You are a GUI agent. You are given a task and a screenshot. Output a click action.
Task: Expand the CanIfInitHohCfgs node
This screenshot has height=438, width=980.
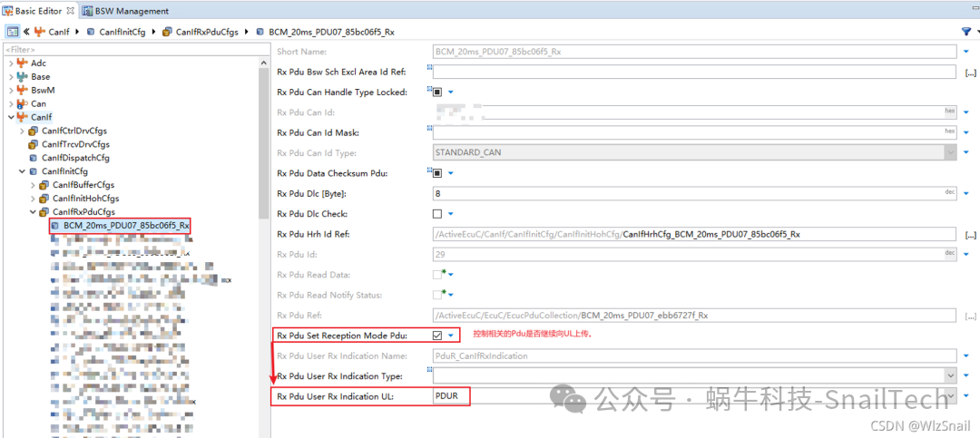34,199
